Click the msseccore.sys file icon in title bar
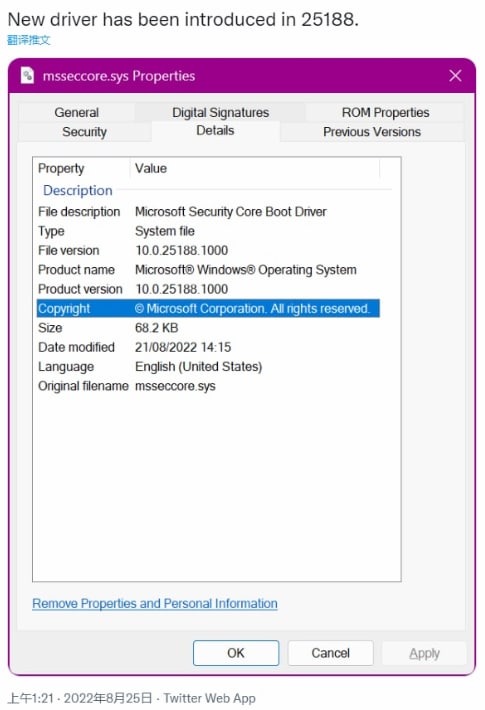 [x=27, y=76]
